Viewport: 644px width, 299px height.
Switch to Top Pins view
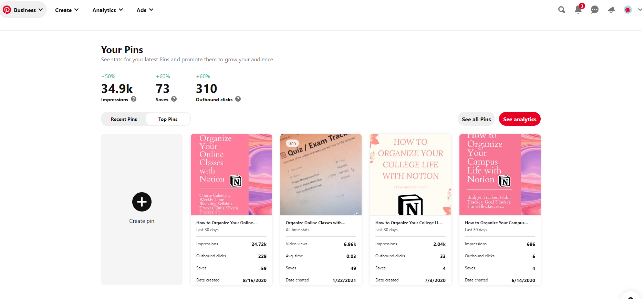tap(168, 119)
